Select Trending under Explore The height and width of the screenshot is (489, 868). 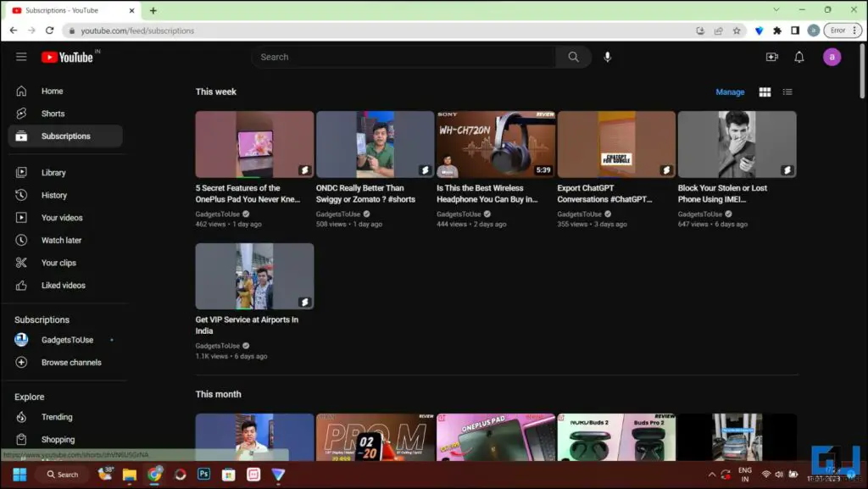click(x=58, y=416)
